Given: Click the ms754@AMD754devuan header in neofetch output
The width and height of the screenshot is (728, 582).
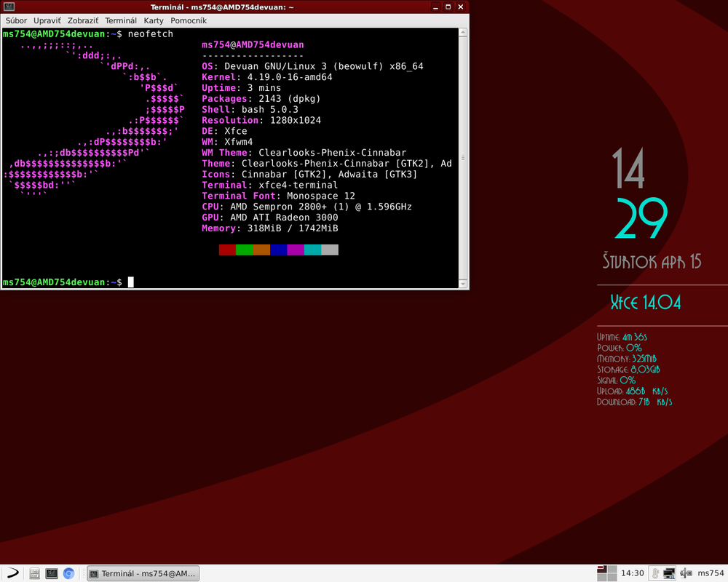Looking at the screenshot, I should pos(253,44).
